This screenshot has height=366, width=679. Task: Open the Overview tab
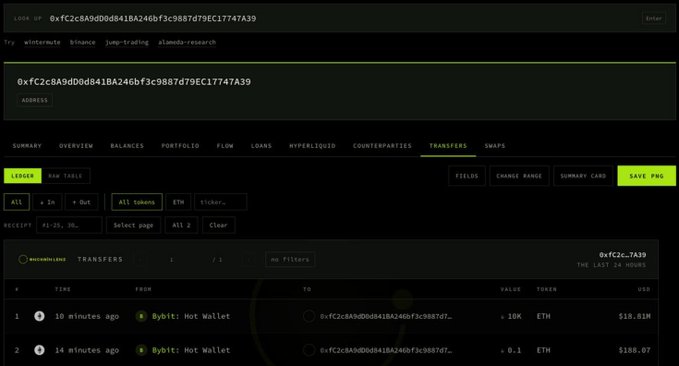(x=76, y=146)
